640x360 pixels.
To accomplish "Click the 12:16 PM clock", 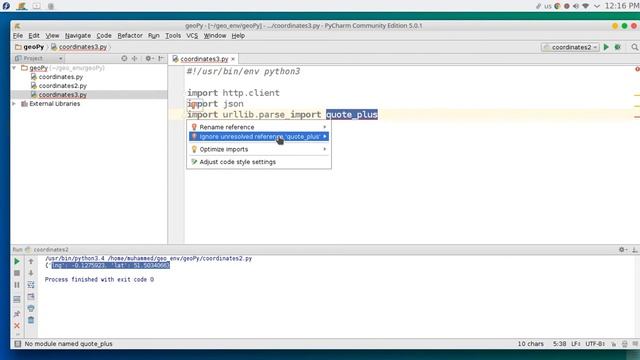I will 622,6.
